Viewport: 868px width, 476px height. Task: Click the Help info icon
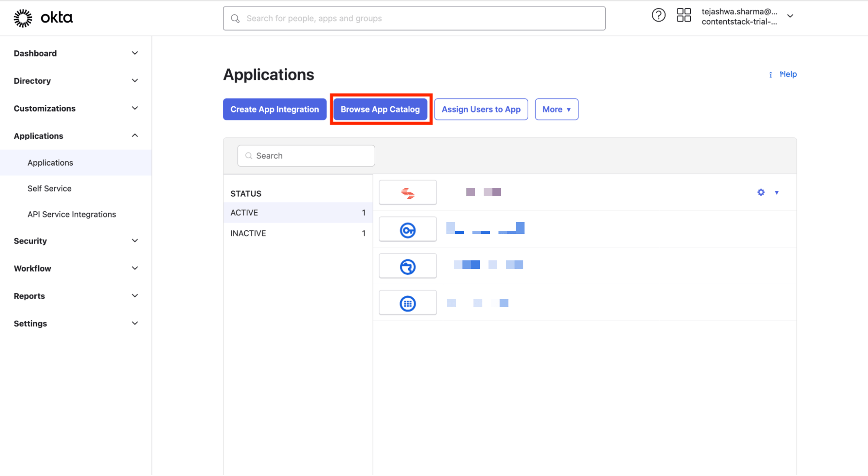point(770,75)
